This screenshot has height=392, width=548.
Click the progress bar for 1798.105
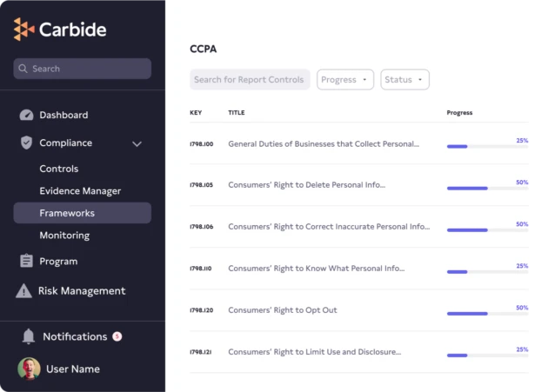click(x=487, y=189)
